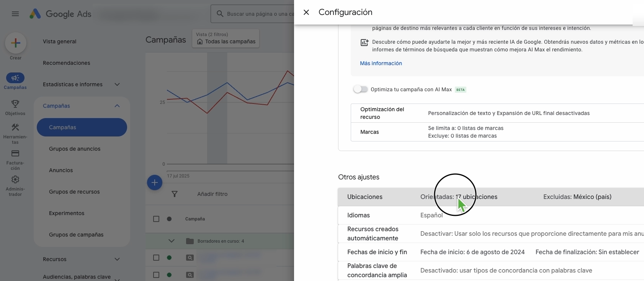Click the Más información link

[x=381, y=63]
